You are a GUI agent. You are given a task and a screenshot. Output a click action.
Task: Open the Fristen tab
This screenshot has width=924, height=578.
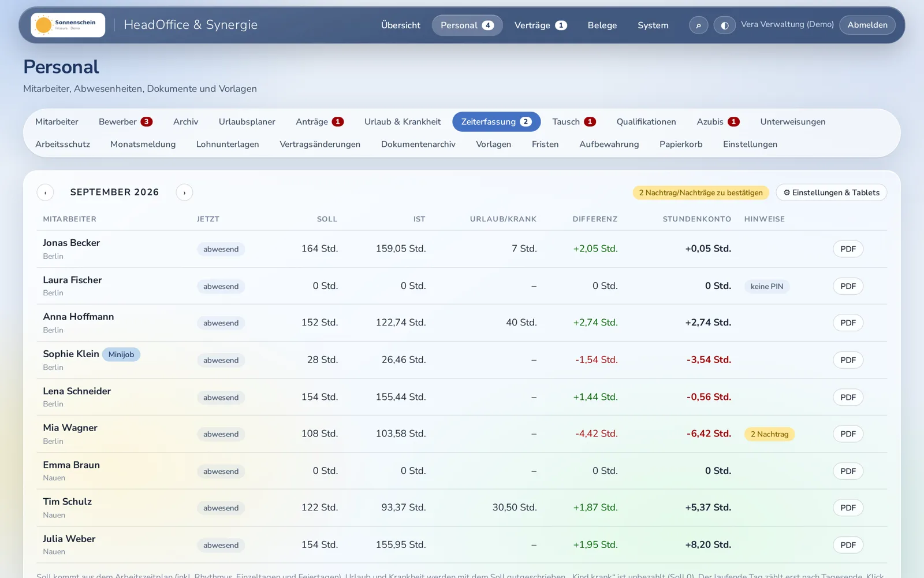(545, 144)
